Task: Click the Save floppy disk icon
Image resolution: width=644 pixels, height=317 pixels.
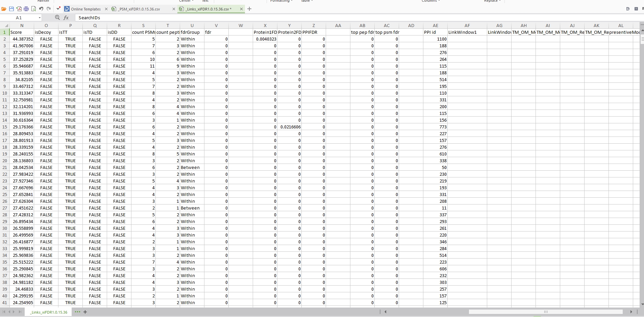Action: point(11,9)
